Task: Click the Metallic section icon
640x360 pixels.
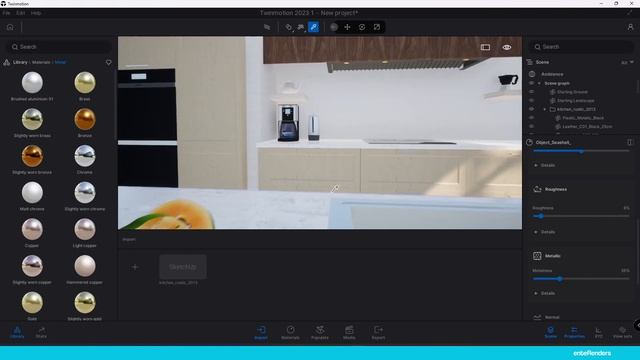Action: [537, 256]
